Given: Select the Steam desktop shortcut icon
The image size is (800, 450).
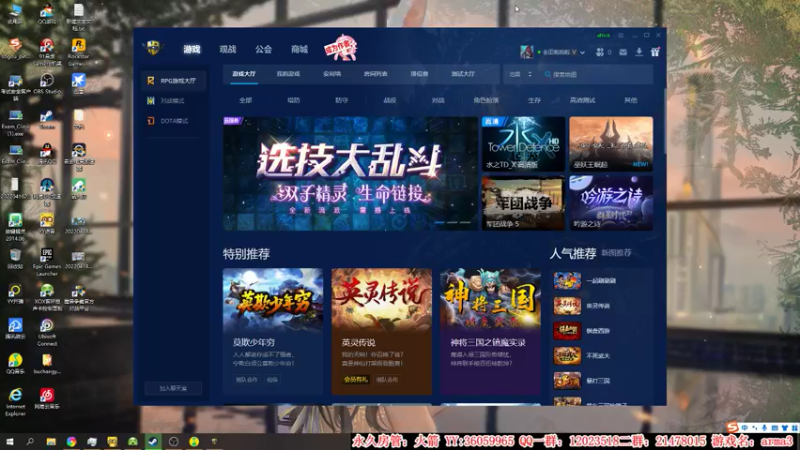Looking at the screenshot, I should tap(47, 119).
